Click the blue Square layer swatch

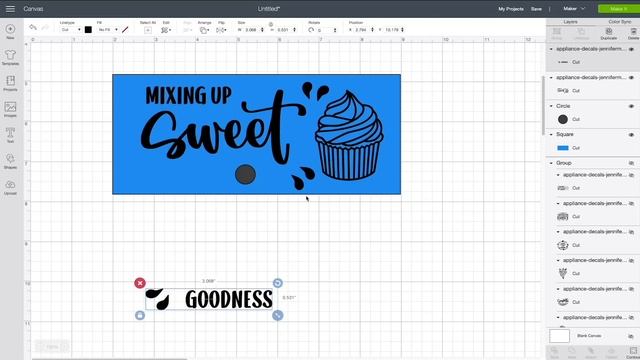point(562,148)
